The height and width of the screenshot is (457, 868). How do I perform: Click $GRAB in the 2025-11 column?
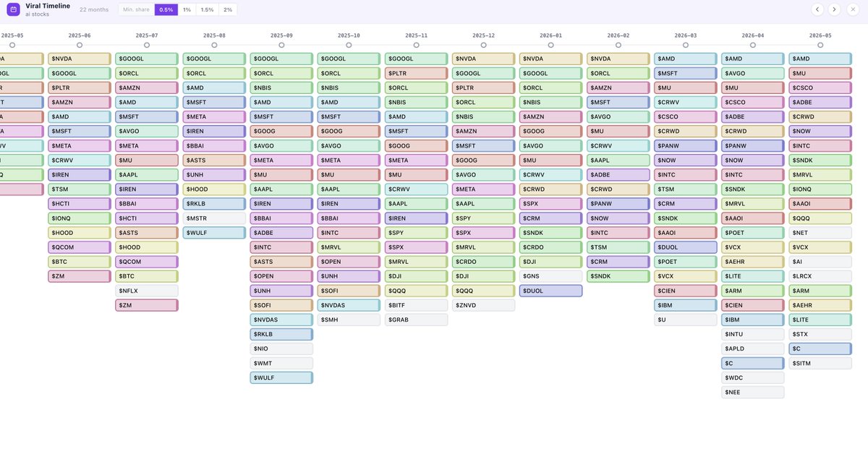[x=416, y=320]
